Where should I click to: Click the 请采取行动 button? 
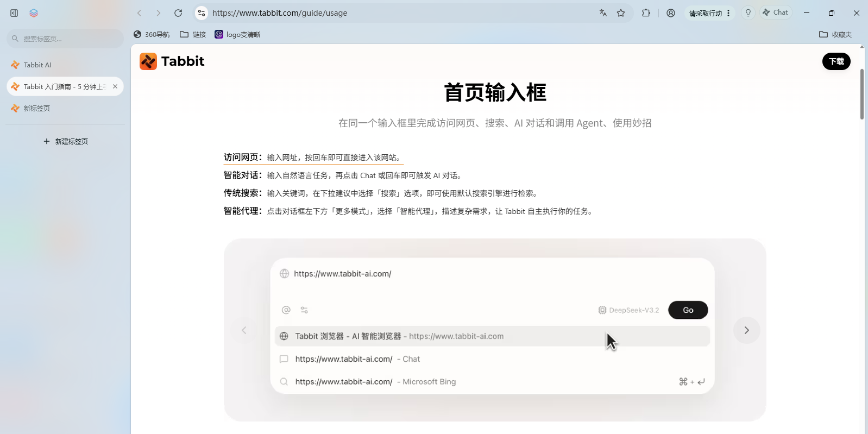709,13
